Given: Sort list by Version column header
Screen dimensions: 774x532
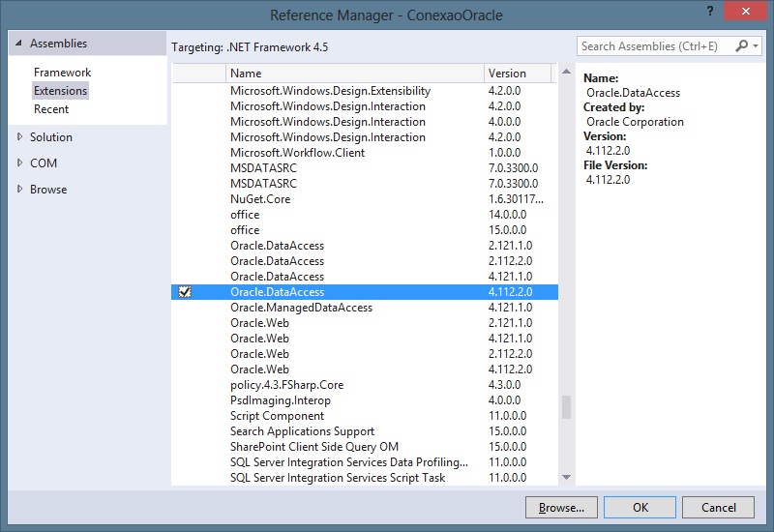Looking at the screenshot, I should pyautogui.click(x=517, y=74).
